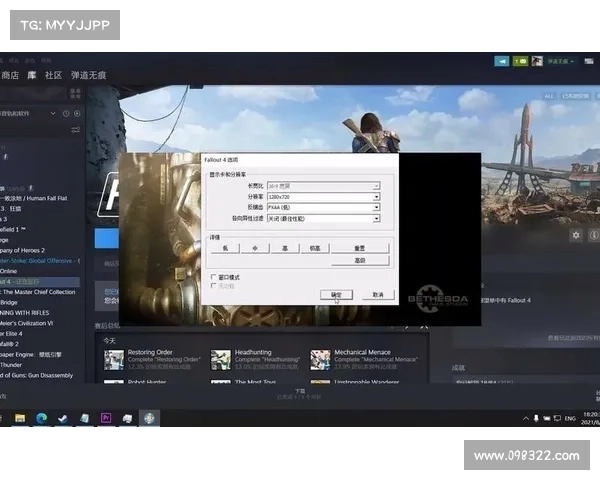600x480 pixels.
Task: Click the taskbar icon after Premiere Pro
Action: pyautogui.click(x=127, y=418)
